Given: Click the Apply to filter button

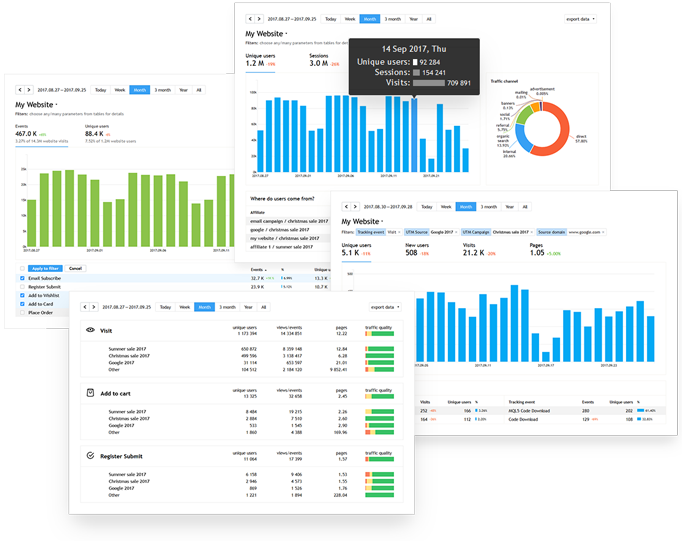Looking at the screenshot, I should [x=45, y=268].
